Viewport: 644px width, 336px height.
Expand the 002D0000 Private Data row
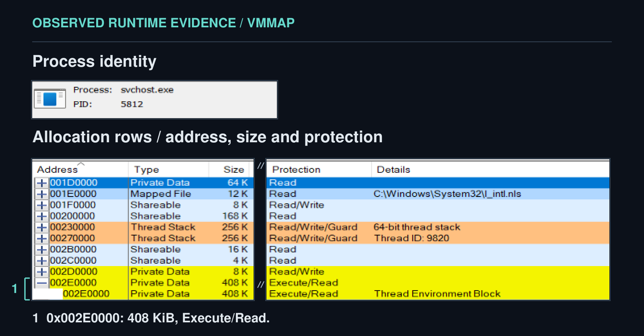point(42,272)
